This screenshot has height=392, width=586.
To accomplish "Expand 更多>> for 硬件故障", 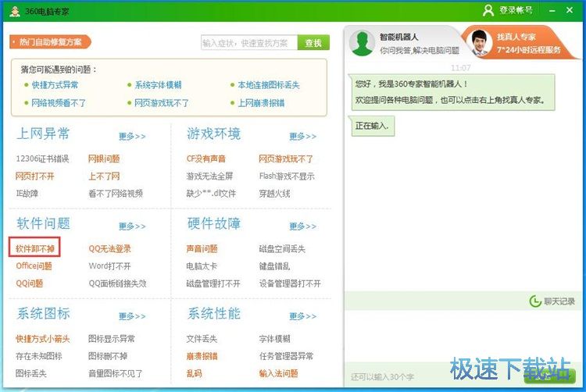I will [x=303, y=226].
